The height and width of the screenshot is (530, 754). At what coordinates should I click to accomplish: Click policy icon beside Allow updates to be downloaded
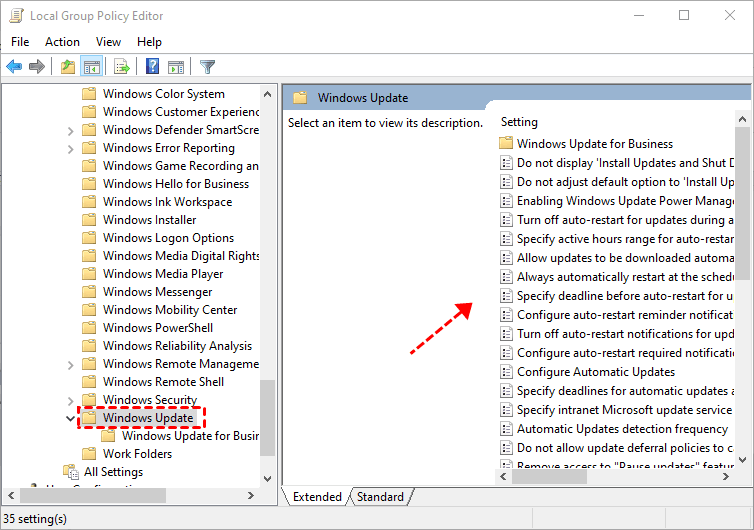coord(506,258)
